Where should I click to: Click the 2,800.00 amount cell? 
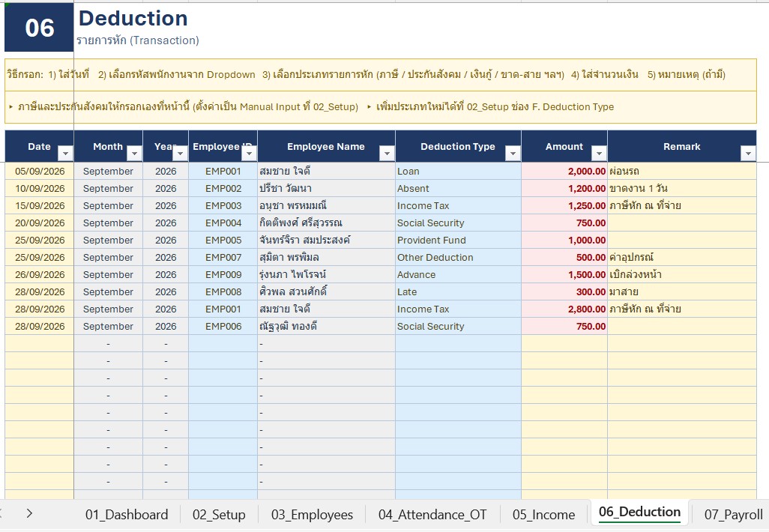pyautogui.click(x=564, y=309)
